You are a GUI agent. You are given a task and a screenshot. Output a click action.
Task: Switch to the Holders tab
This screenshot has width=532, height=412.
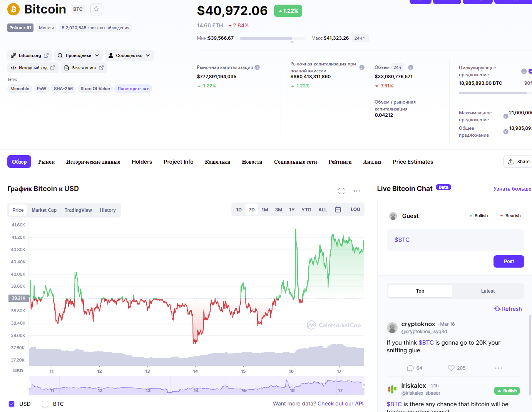[142, 162]
